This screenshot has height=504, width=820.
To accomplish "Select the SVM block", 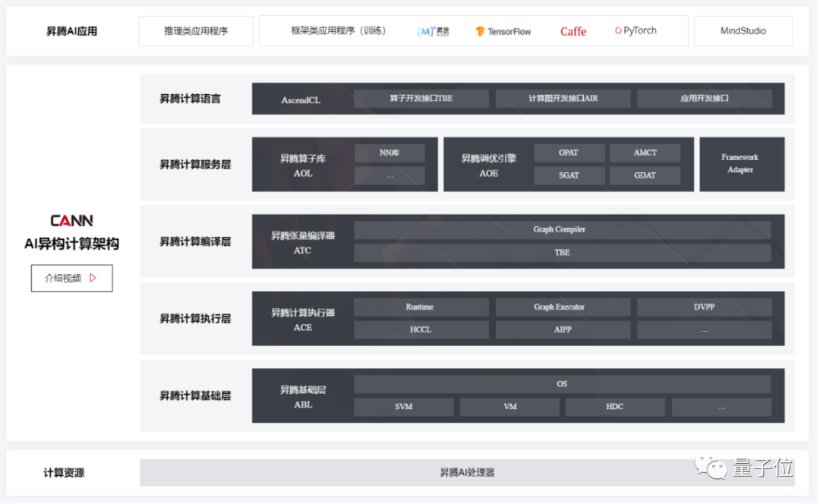I will click(404, 407).
